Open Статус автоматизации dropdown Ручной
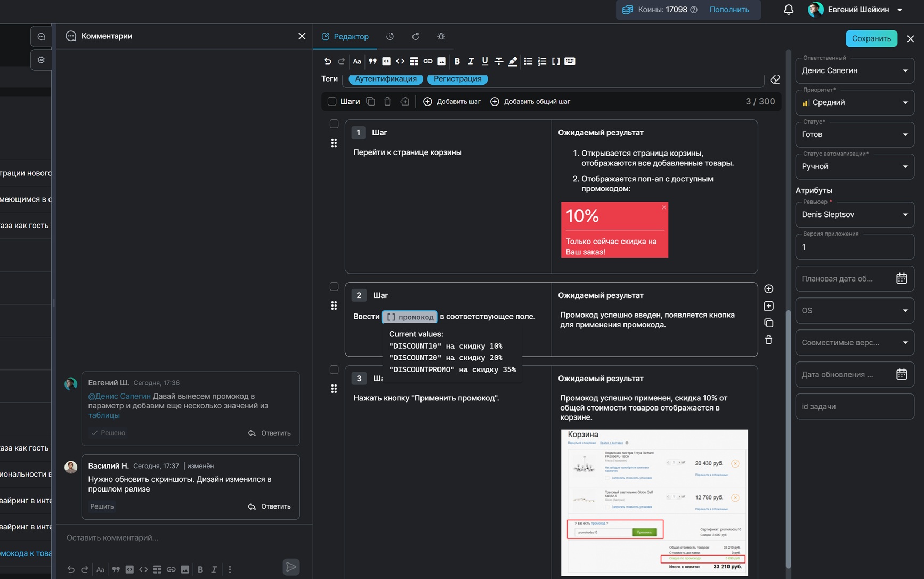The image size is (924, 579). pos(855,166)
